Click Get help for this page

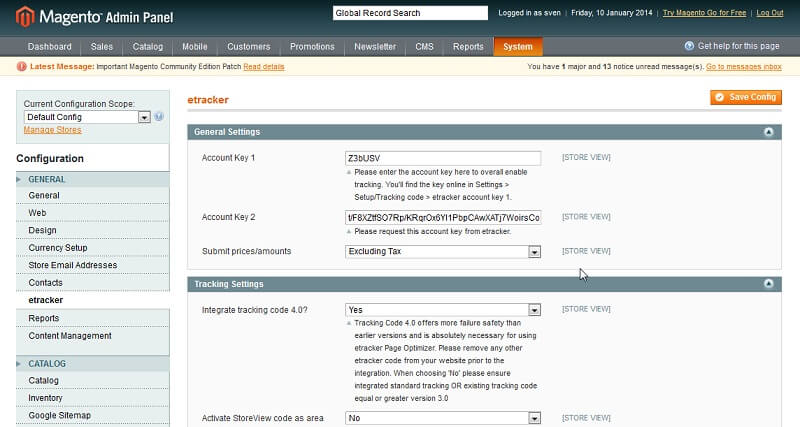click(x=738, y=46)
